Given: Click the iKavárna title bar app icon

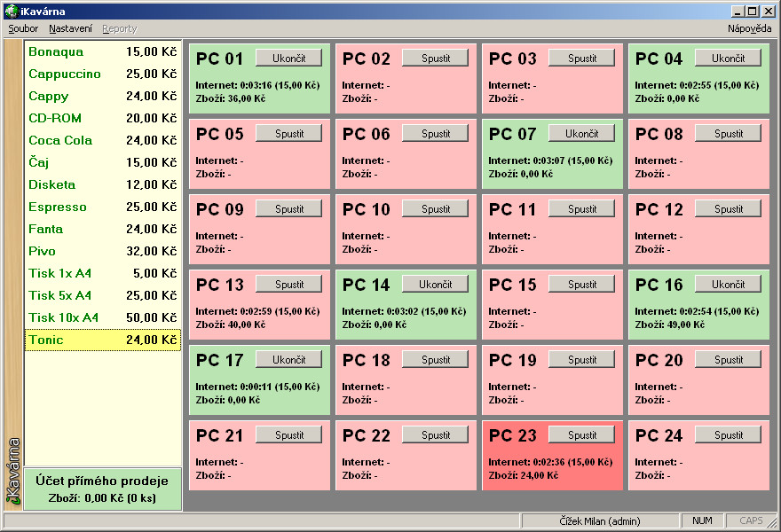Looking at the screenshot, I should [12, 11].
